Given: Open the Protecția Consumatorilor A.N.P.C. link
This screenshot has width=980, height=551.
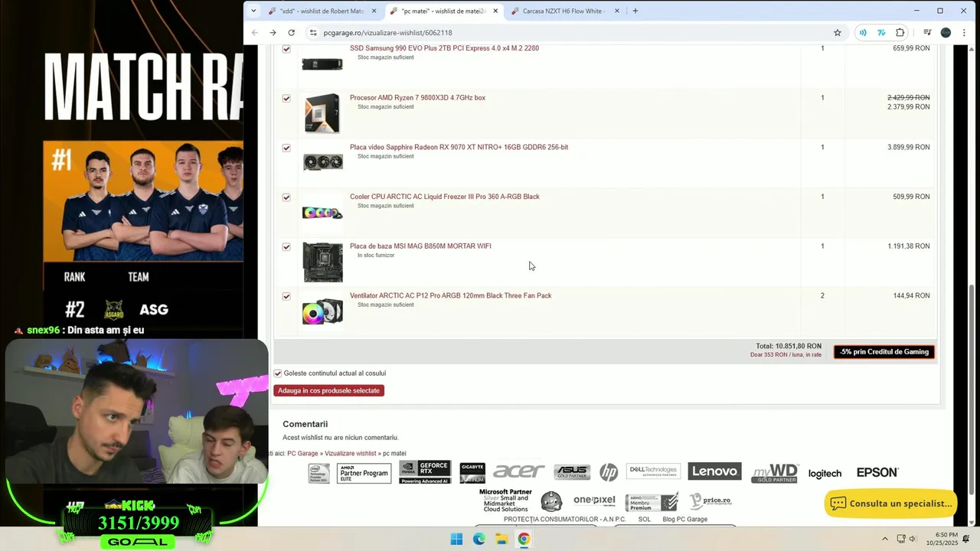Looking at the screenshot, I should coord(564,520).
